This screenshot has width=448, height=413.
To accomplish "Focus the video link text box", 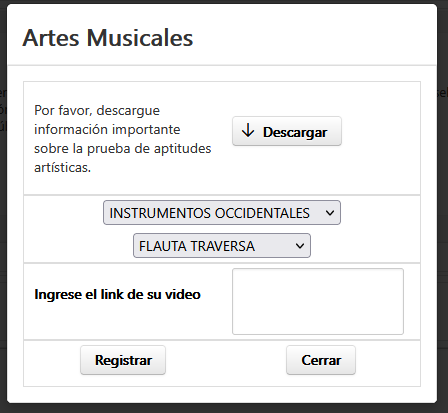I will click(x=318, y=301).
